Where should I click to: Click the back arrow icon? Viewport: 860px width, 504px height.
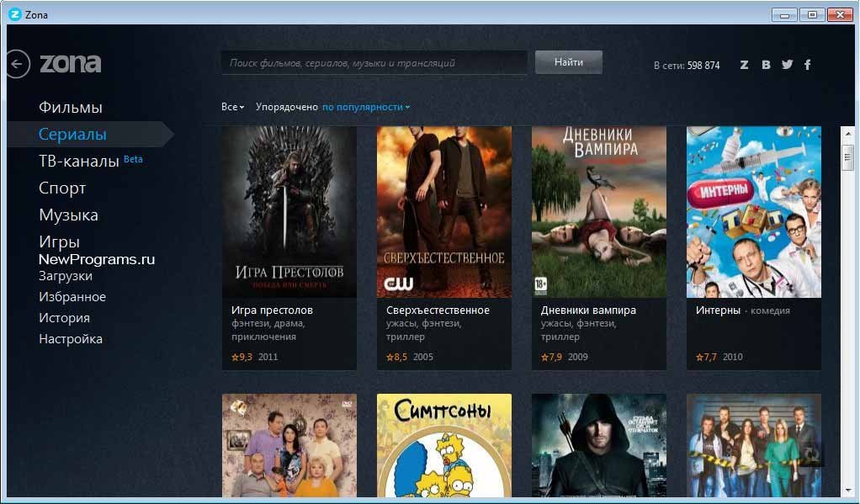coord(18,64)
